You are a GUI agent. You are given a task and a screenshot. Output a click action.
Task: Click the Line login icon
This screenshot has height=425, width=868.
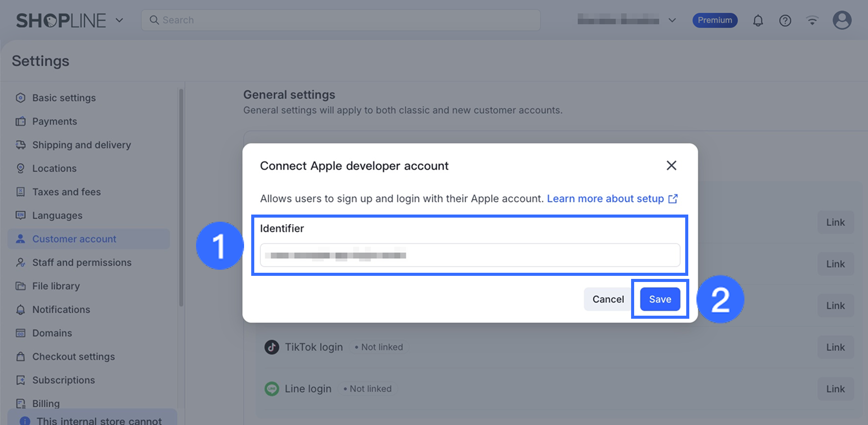(272, 389)
